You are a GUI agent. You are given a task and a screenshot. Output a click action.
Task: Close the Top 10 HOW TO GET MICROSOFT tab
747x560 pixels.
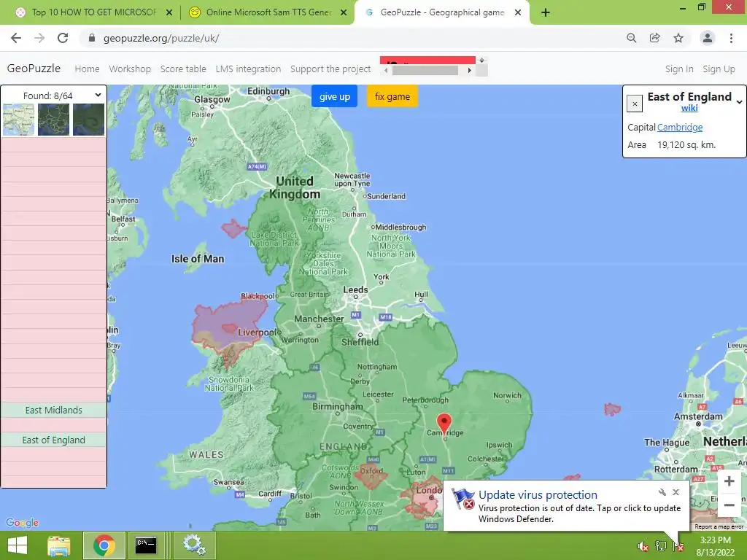click(x=169, y=13)
